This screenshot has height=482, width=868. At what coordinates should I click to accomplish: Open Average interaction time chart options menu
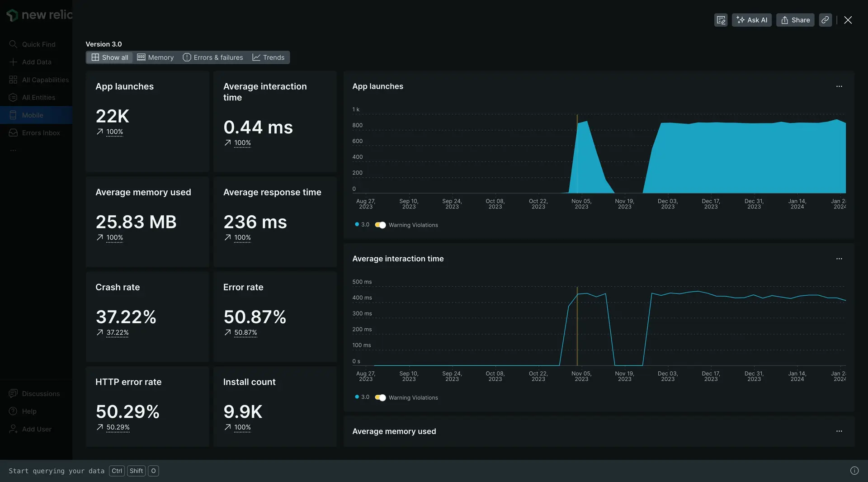tap(839, 259)
